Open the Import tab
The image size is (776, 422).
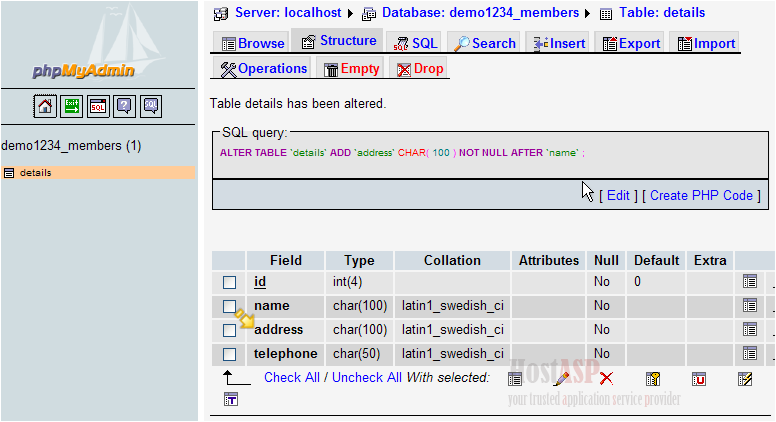(705, 44)
